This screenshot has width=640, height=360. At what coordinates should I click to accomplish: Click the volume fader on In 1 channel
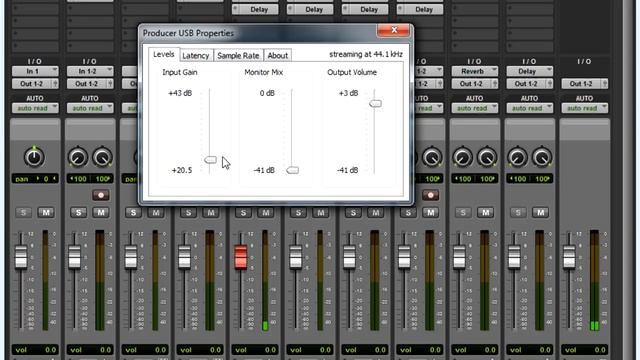pyautogui.click(x=21, y=257)
